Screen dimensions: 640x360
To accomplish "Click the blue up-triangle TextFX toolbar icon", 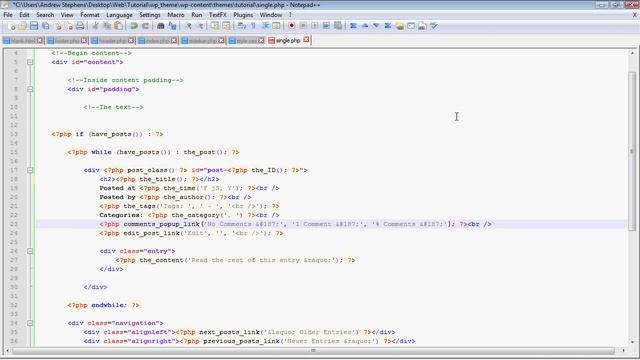I will (365, 26).
